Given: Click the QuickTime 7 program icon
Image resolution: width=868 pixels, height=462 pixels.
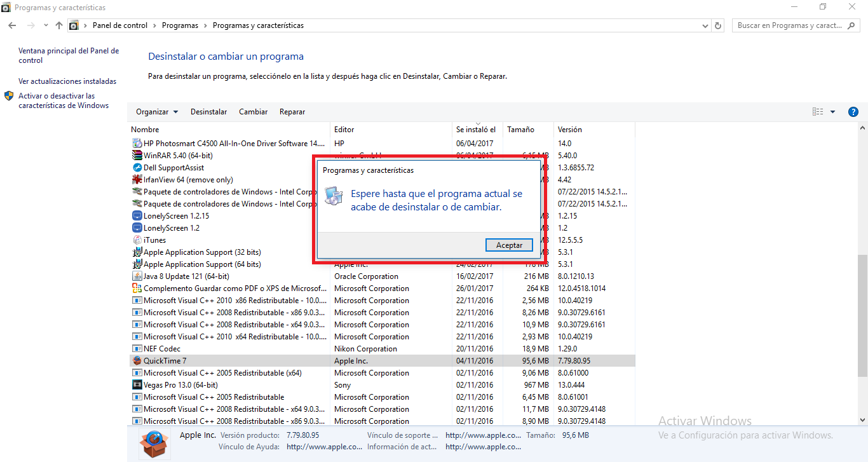Looking at the screenshot, I should pyautogui.click(x=137, y=361).
